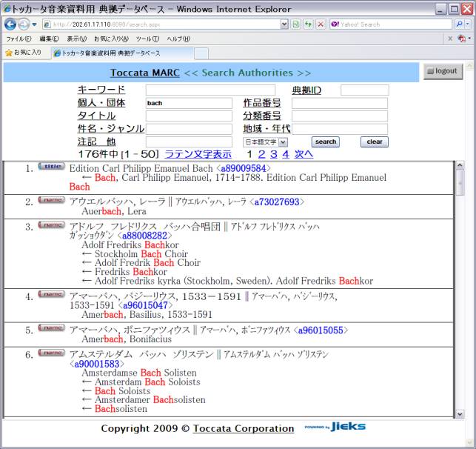Go to results page 3
This screenshot has width=476, height=449.
tap(273, 154)
